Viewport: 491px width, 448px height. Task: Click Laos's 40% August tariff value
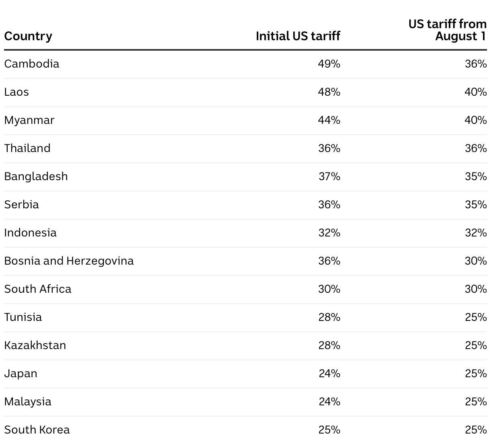[x=476, y=92]
